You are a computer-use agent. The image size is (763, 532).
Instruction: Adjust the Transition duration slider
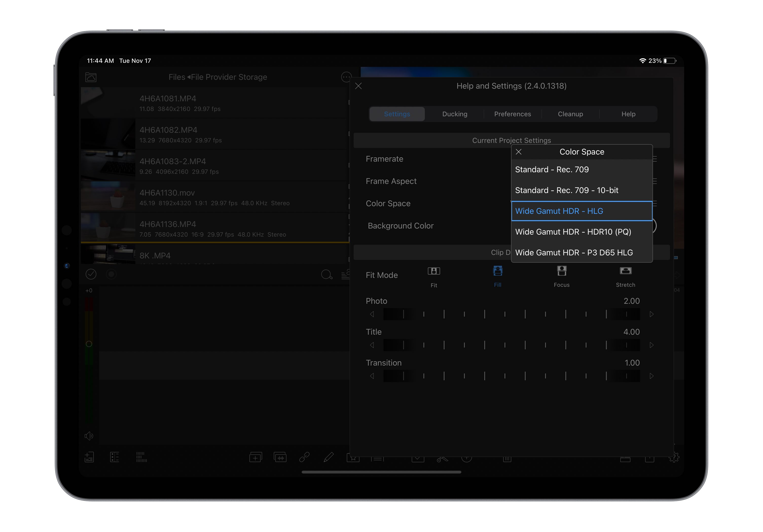[512, 376]
